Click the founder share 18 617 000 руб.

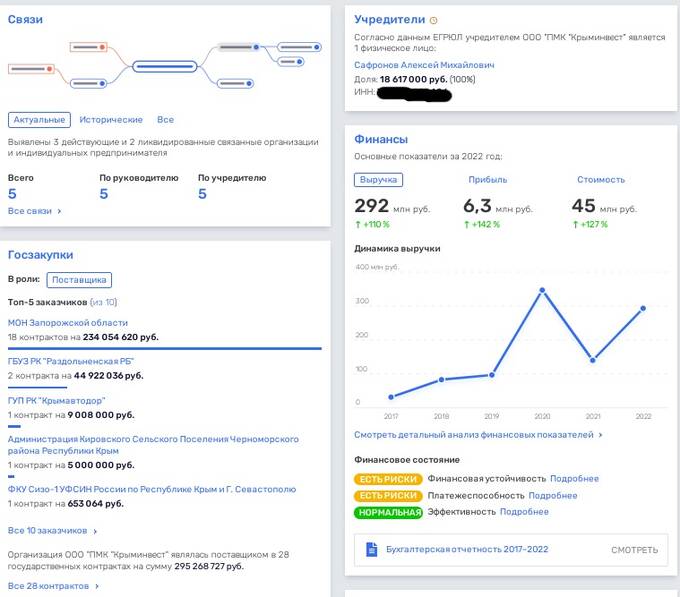413,79
